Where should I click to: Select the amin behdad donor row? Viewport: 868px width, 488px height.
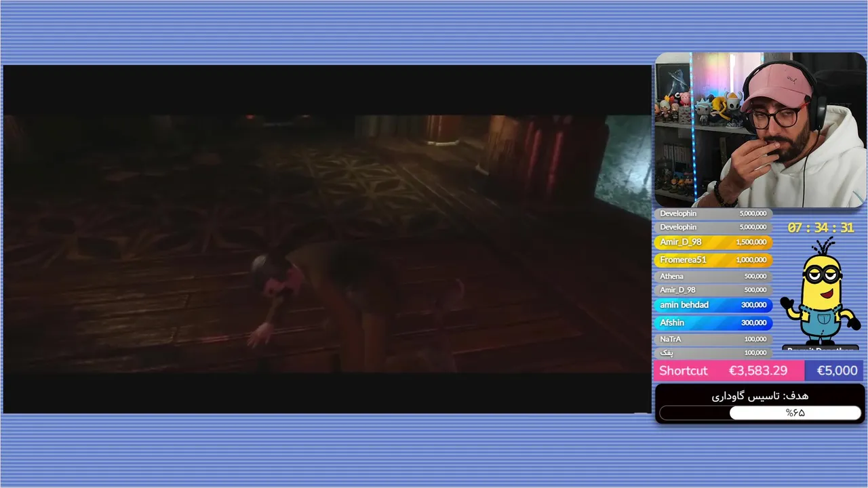[x=713, y=305]
